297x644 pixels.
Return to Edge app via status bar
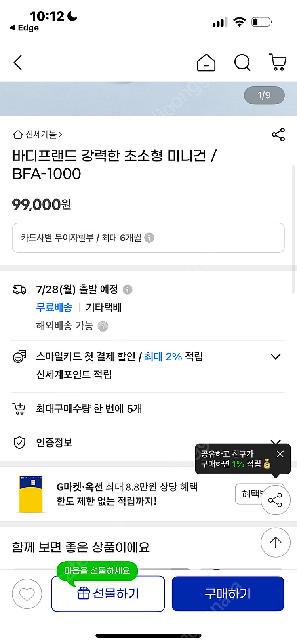coord(25,28)
